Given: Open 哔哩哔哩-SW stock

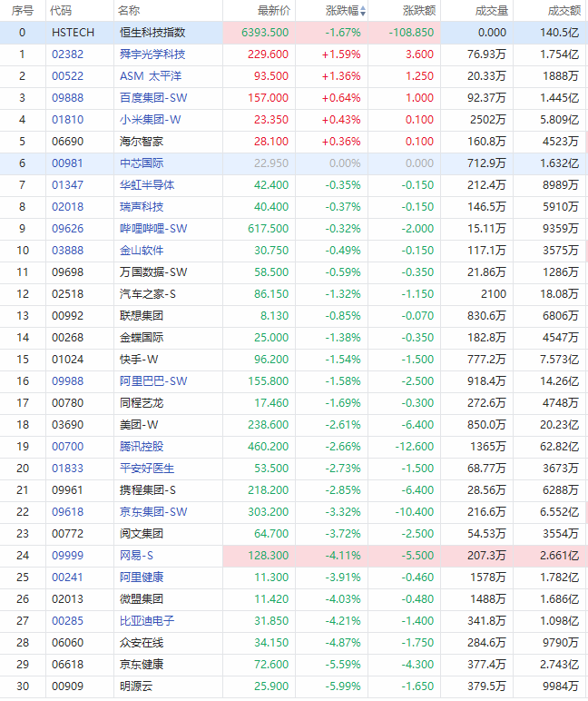Looking at the screenshot, I should click(153, 229).
